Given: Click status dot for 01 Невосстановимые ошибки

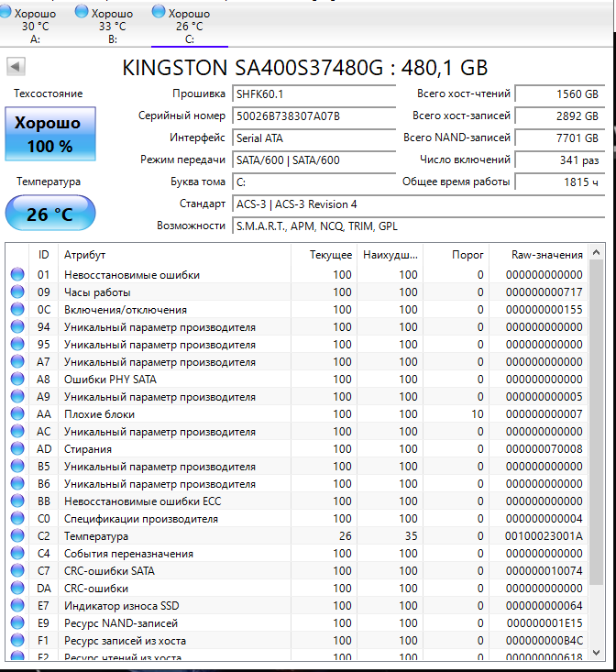Looking at the screenshot, I should click(x=17, y=274).
